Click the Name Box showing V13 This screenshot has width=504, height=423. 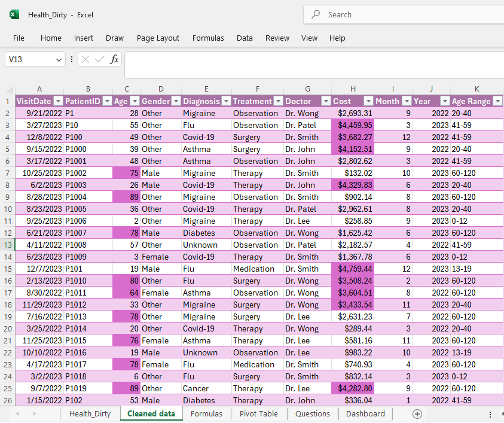pos(35,59)
